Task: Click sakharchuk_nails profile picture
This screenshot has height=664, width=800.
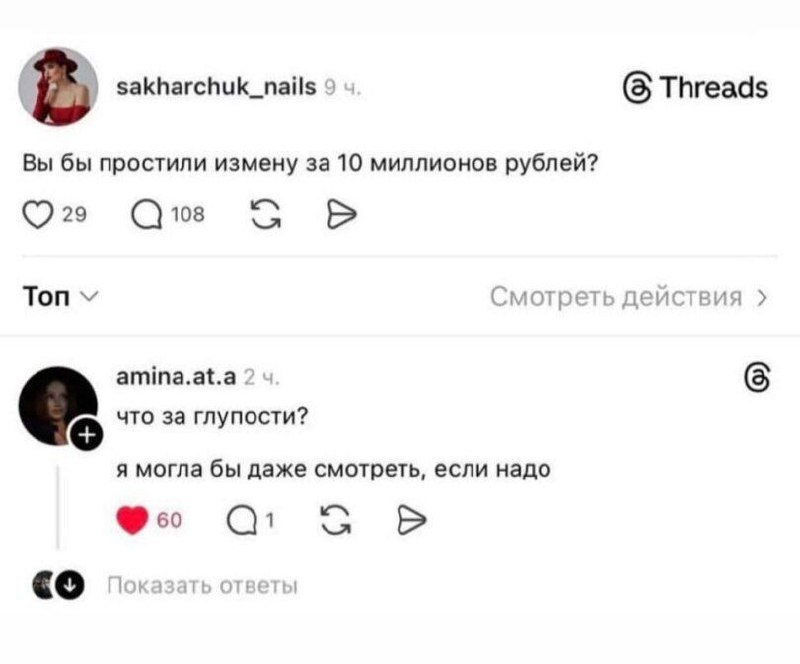Action: [59, 86]
